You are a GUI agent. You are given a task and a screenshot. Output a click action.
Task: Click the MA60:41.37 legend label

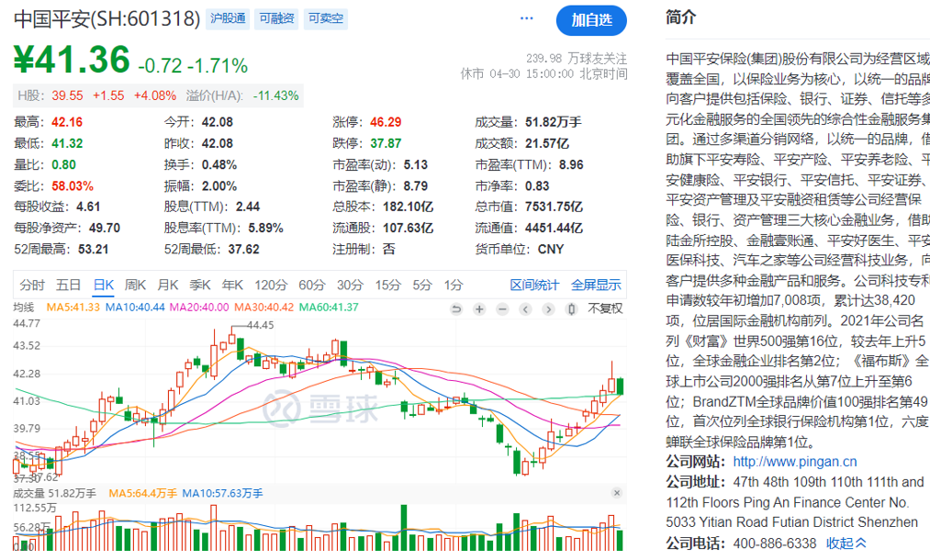pos(329,308)
